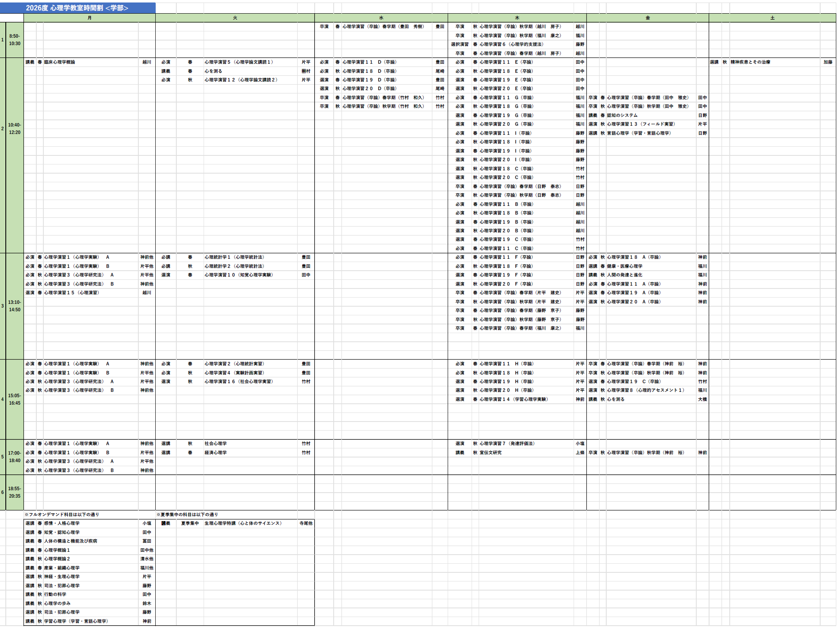This screenshot has width=840, height=629.
Task: Click the 心理学の歩み course cell
Action: [57, 603]
